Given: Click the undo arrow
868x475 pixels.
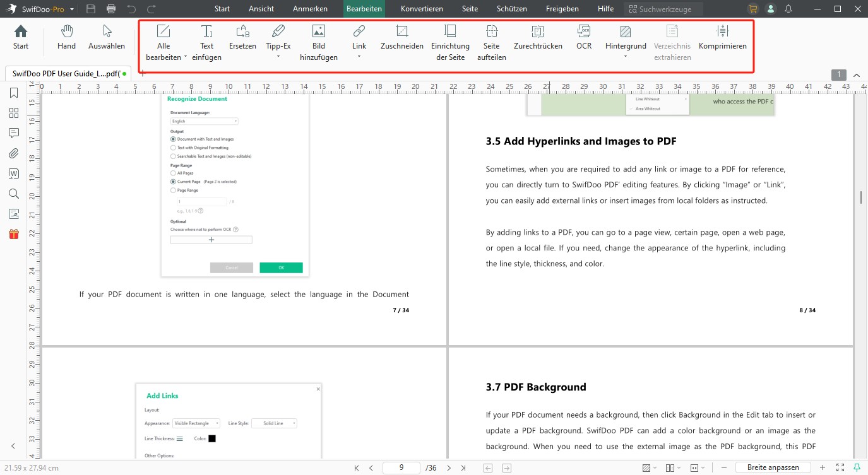Looking at the screenshot, I should [131, 9].
